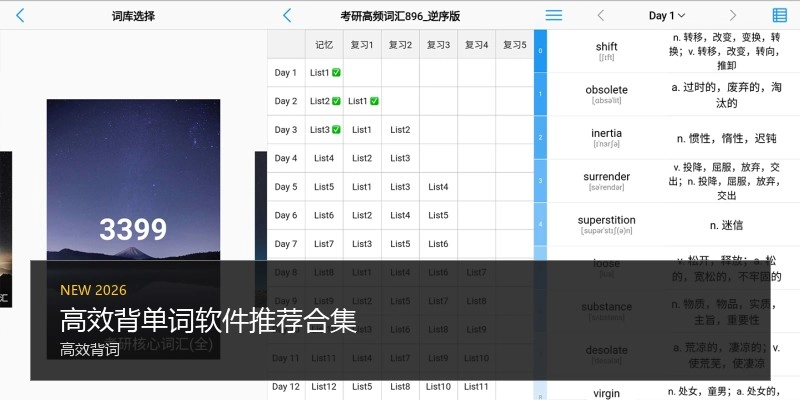Open List5 in Day 6 复习3 column
800x400 pixels.
click(x=438, y=215)
